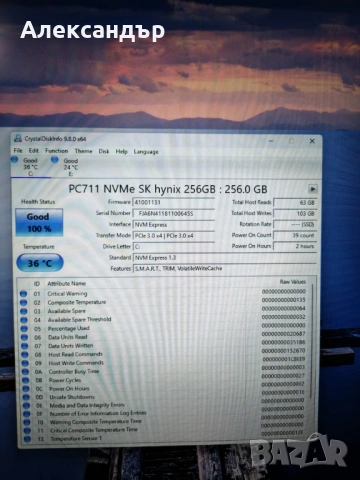Click the status icon for Critical Composite Temperature Time
The image size is (360, 480).
coord(27,430)
